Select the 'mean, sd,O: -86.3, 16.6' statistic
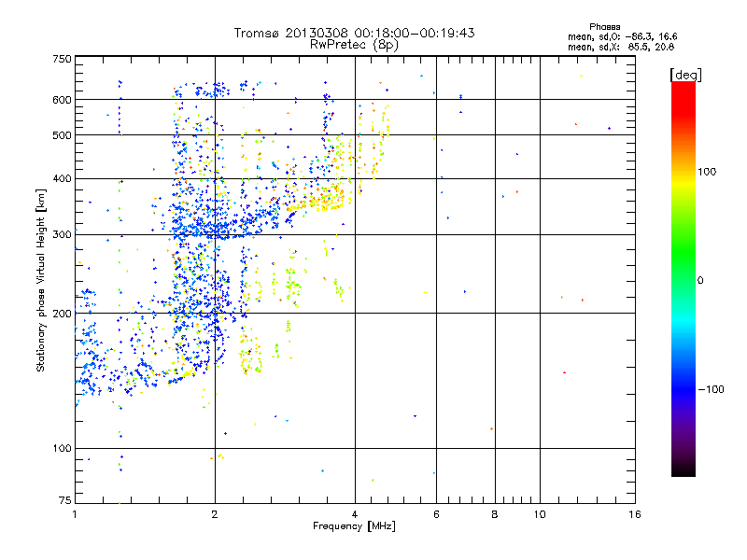Viewport: 747px width, 560px height. tap(622, 36)
